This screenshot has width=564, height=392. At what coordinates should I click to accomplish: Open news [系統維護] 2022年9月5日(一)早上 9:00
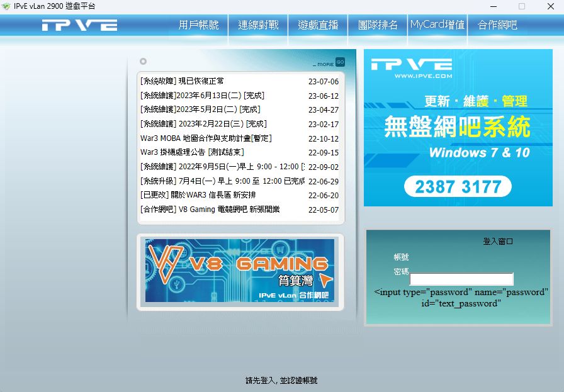coord(222,167)
